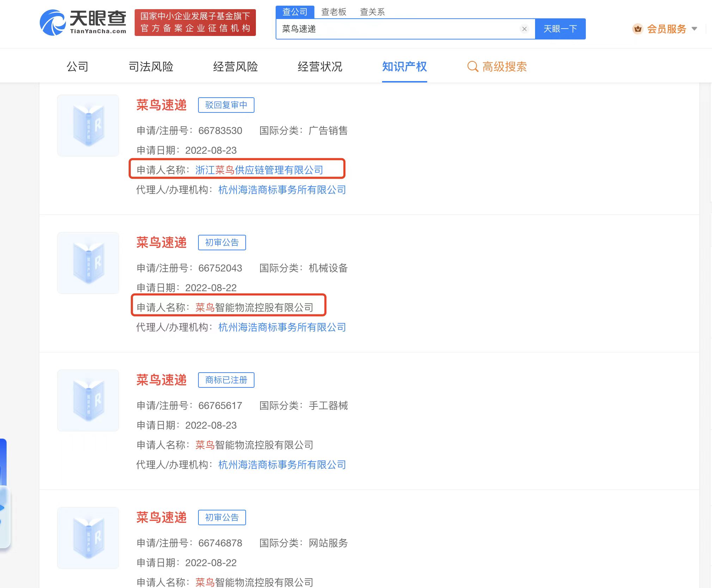Open applicant 菜鸟智能物流控股有限公司 for 66752043
This screenshot has width=712, height=588.
[254, 307]
